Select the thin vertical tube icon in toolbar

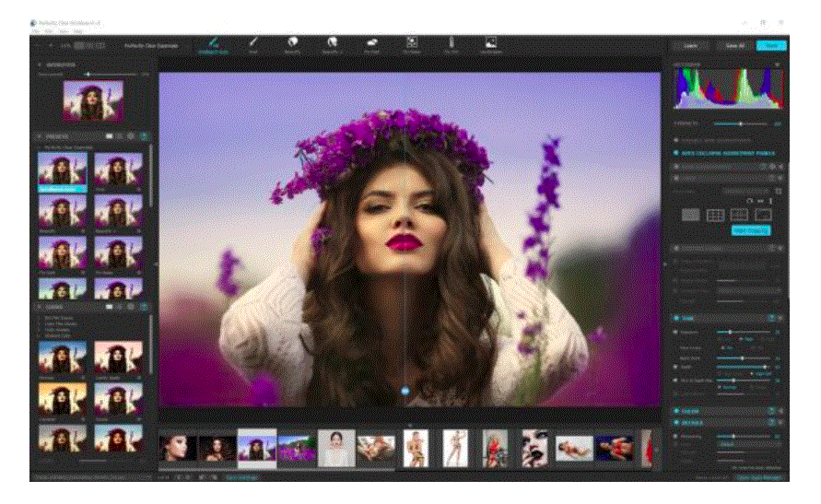coord(451,44)
